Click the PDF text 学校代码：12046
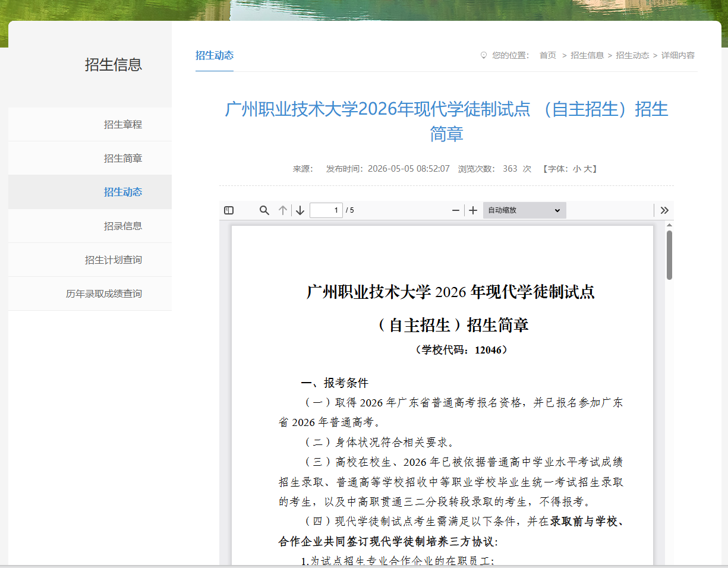Image resolution: width=728 pixels, height=568 pixels. 462,350
